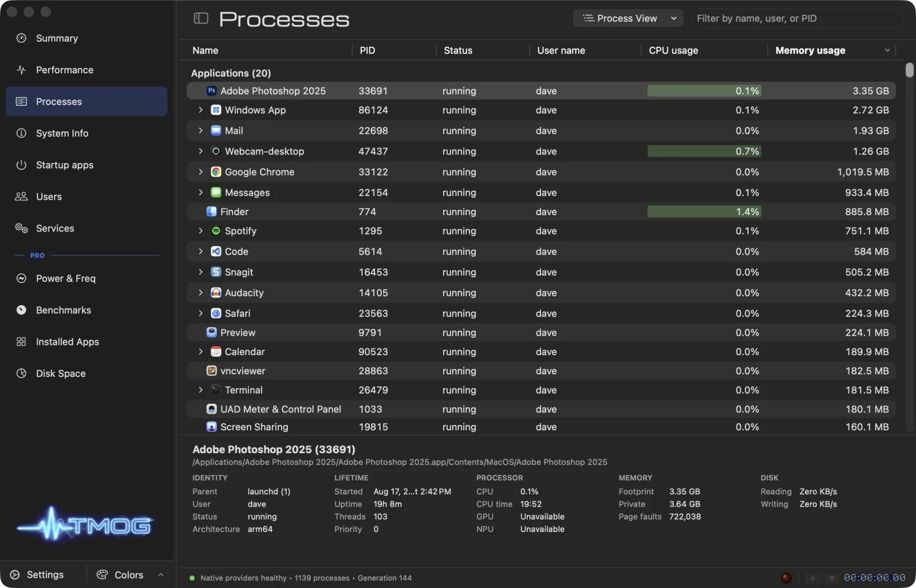Click the Adobe Photoshop 0.1% CPU usage bar
This screenshot has height=588, width=916.
[x=704, y=91]
